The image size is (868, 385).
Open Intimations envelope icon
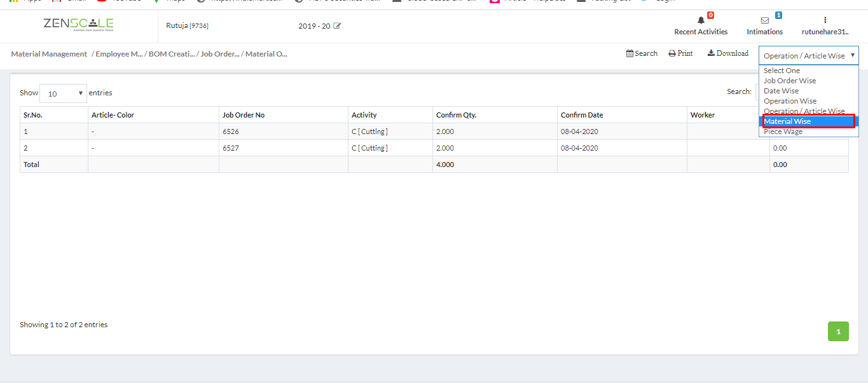click(765, 20)
